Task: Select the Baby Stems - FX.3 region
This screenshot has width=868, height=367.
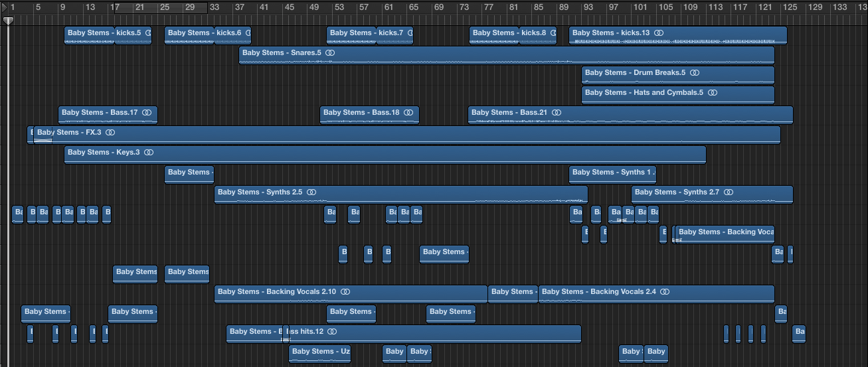Action: (x=398, y=136)
